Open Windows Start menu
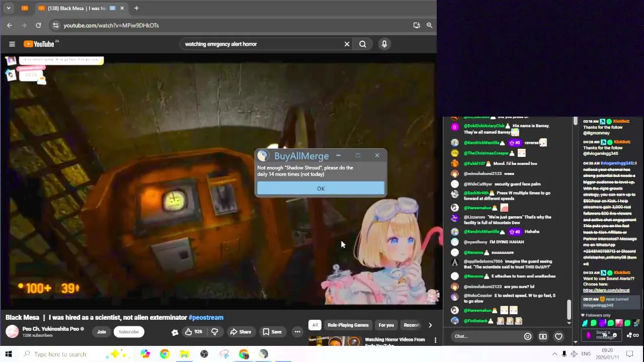Image resolution: width=644 pixels, height=362 pixels. pyautogui.click(x=9, y=354)
